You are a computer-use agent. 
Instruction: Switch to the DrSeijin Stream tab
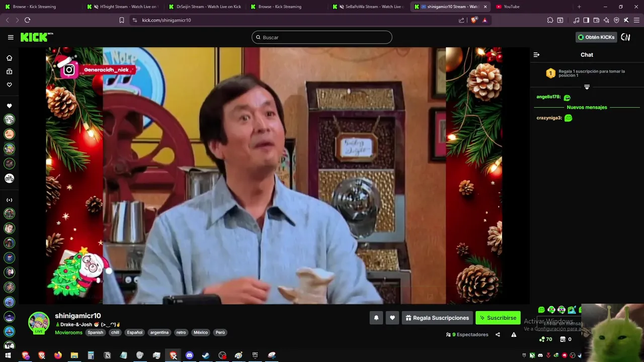pos(205,7)
